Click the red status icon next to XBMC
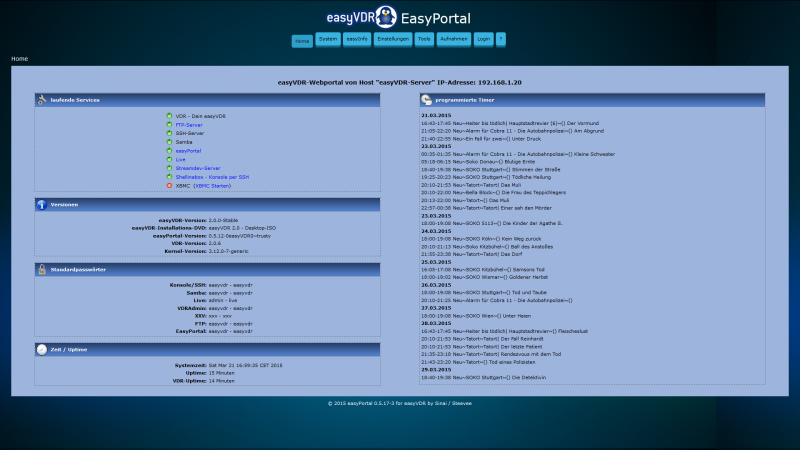 coord(170,185)
